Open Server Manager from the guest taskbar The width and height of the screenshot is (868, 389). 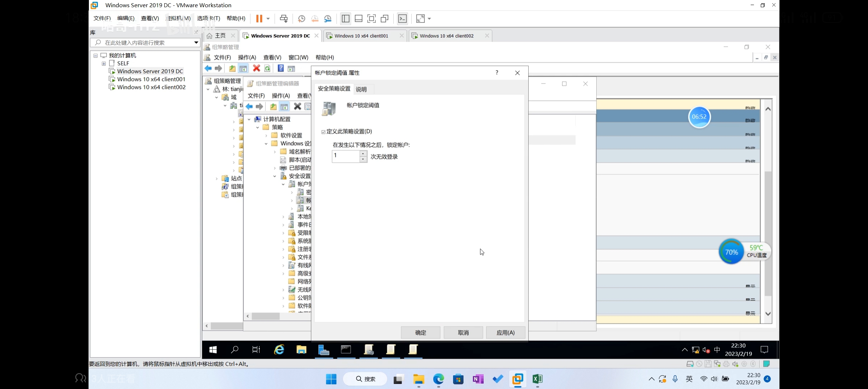tap(324, 350)
